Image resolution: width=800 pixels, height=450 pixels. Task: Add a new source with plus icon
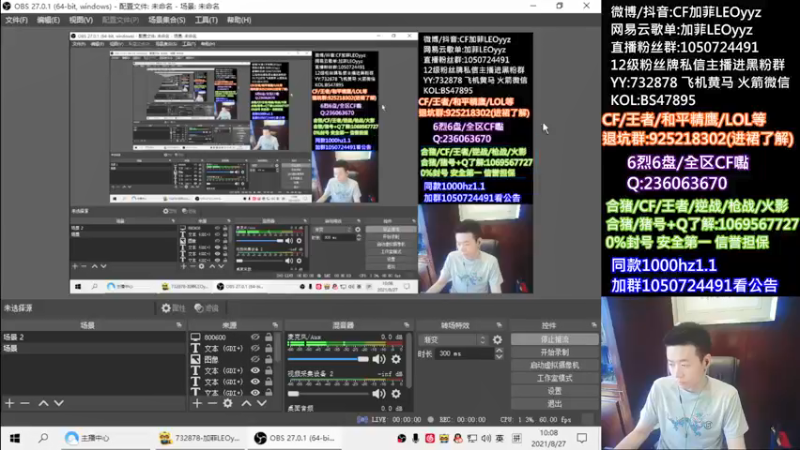pos(197,403)
